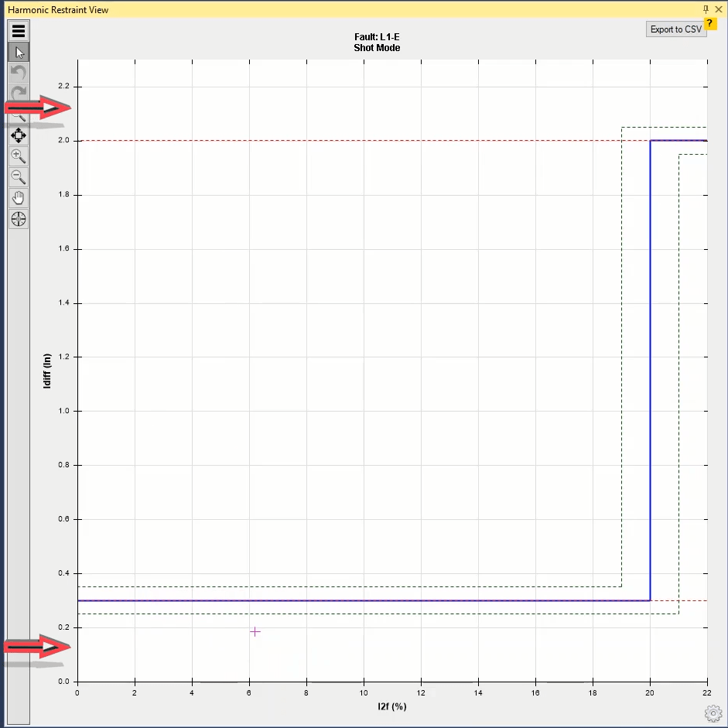Open chart settings gear icon

(713, 713)
